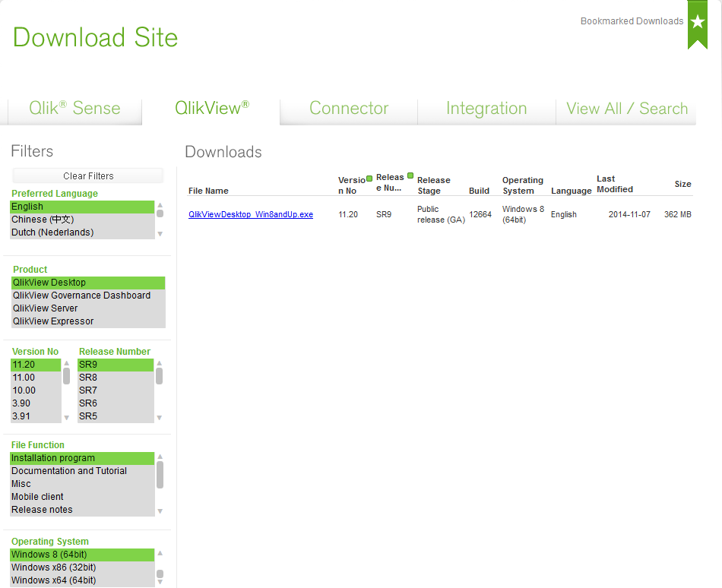Select Windows x86 (32bit) operating system
Viewport: 722px width, 588px height.
(82, 567)
